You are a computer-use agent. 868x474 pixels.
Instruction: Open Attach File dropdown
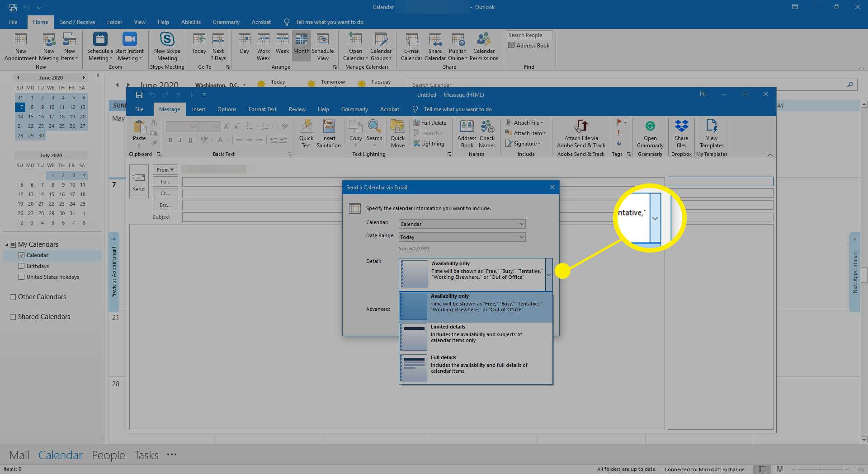click(x=525, y=123)
